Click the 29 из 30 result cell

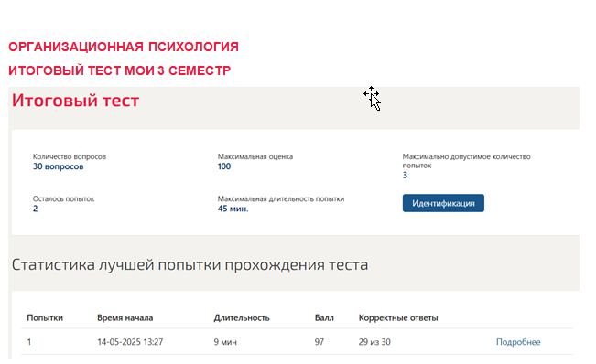point(374,342)
